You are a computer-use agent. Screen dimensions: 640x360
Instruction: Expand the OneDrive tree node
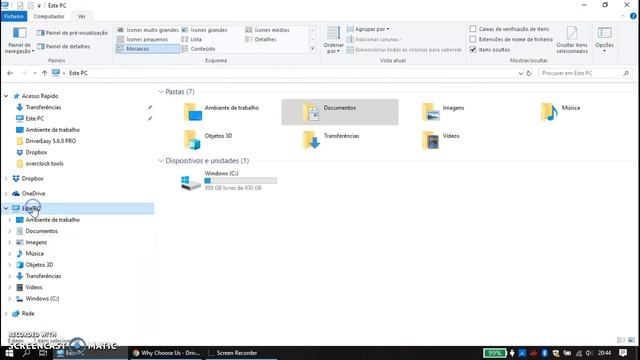point(6,193)
